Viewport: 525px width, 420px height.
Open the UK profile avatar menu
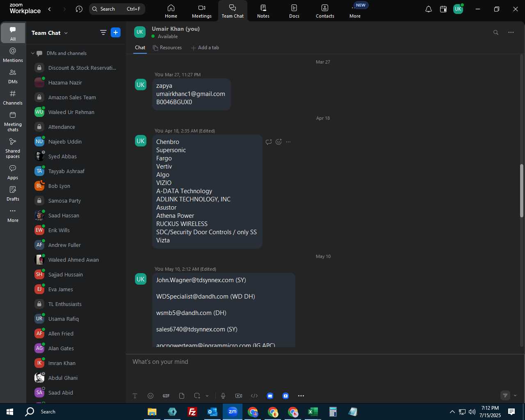[x=458, y=9]
